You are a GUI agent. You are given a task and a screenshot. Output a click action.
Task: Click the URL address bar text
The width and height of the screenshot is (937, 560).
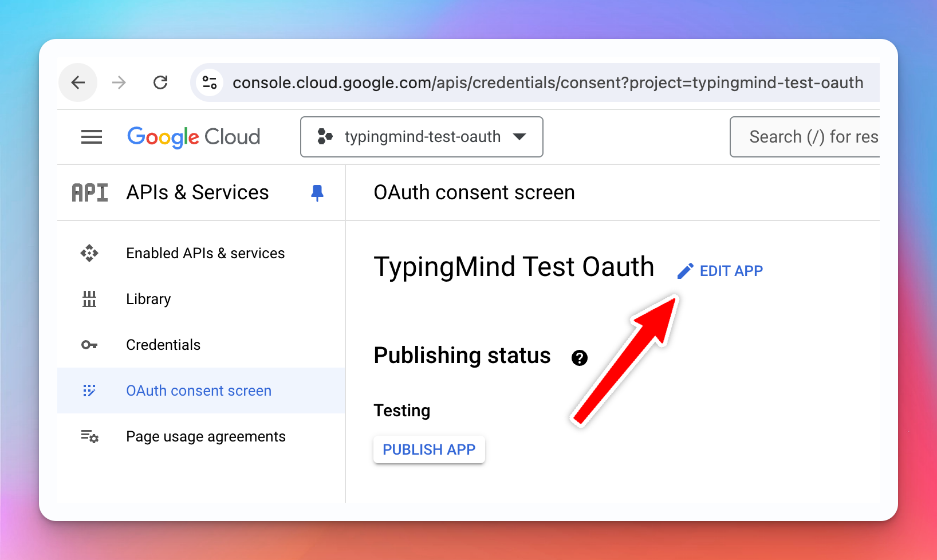point(548,82)
